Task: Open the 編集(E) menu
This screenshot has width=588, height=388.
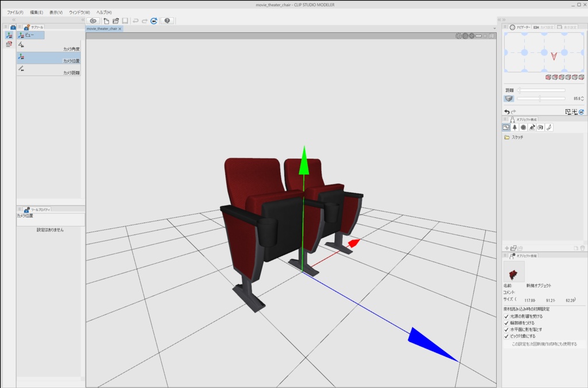Action: 36,13
